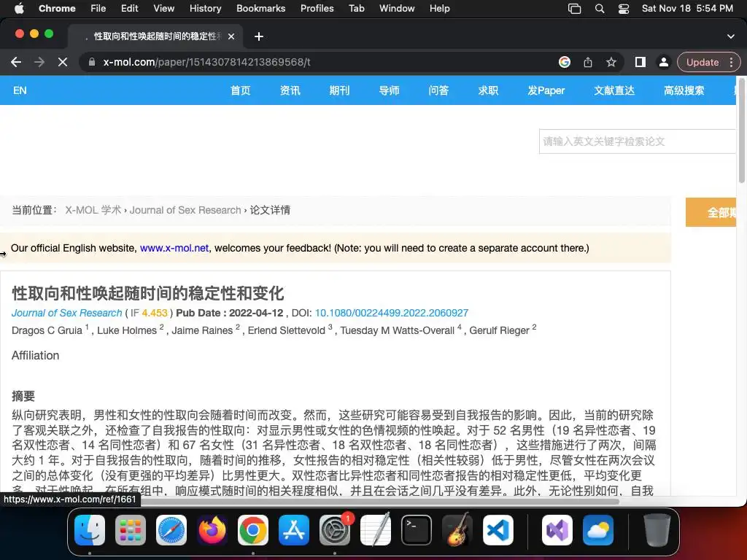Viewport: 747px width, 560px height.
Task: Click the browser forward arrow
Action: (39, 63)
